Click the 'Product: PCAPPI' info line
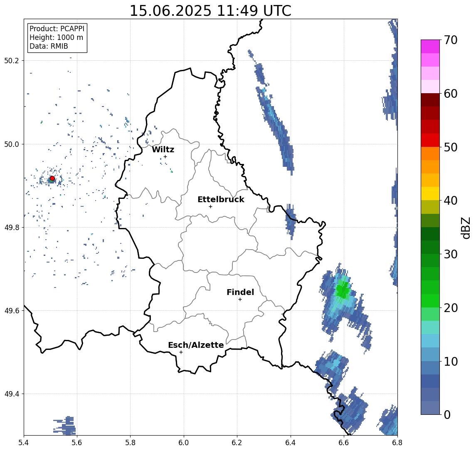Viewport: 476px width, 451px height. tap(57, 29)
